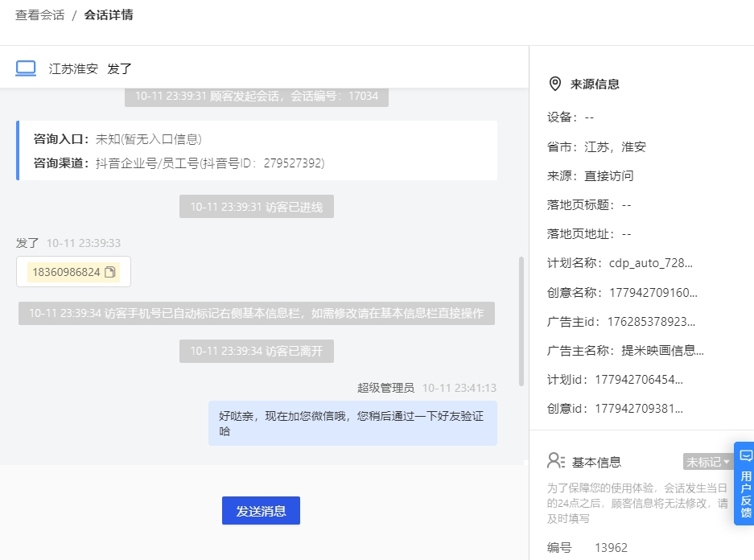Screen dimensions: 754x560
Task: Click the person icon beside 基本信息
Action: 556,460
